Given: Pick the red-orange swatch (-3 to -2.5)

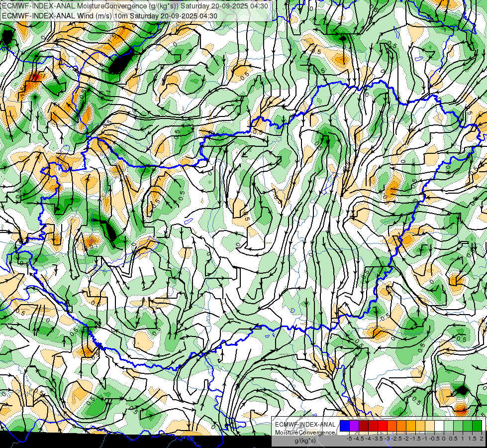Looking at the screenshot, I should point(392,426).
